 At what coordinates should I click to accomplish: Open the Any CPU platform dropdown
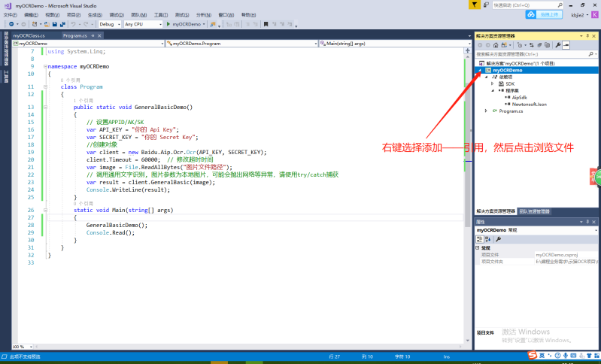[x=144, y=24]
